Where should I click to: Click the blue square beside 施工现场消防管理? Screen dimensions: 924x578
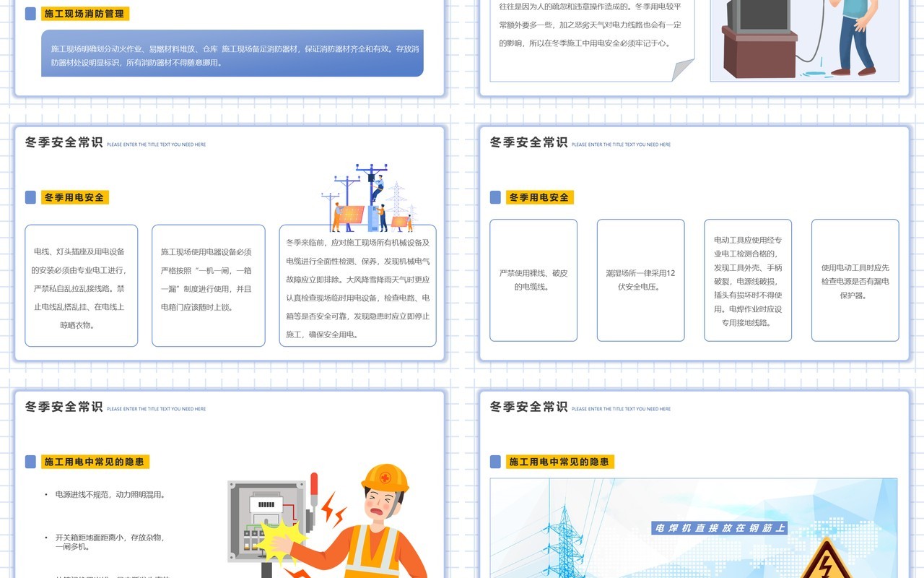click(30, 14)
